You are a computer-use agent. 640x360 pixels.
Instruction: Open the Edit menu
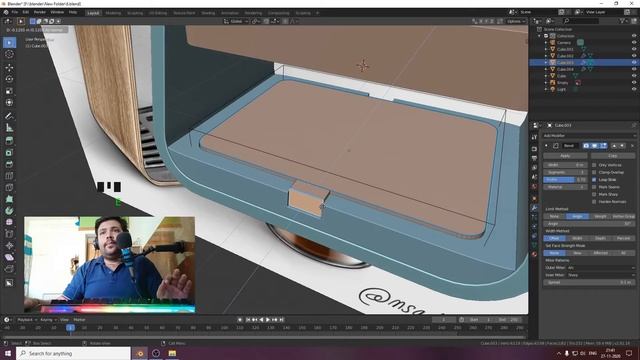point(26,13)
